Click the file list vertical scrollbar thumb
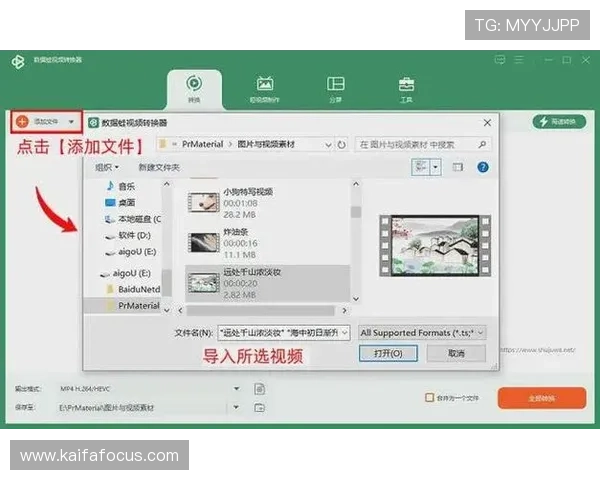600x480 pixels. pyautogui.click(x=356, y=211)
